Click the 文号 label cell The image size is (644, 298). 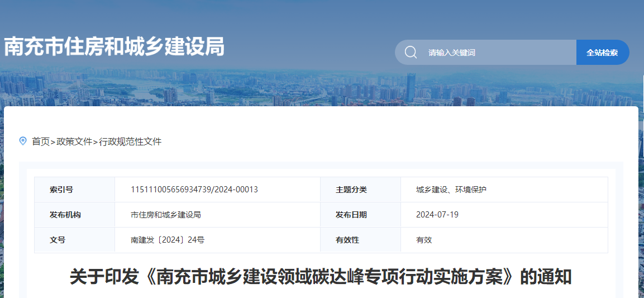coord(58,240)
